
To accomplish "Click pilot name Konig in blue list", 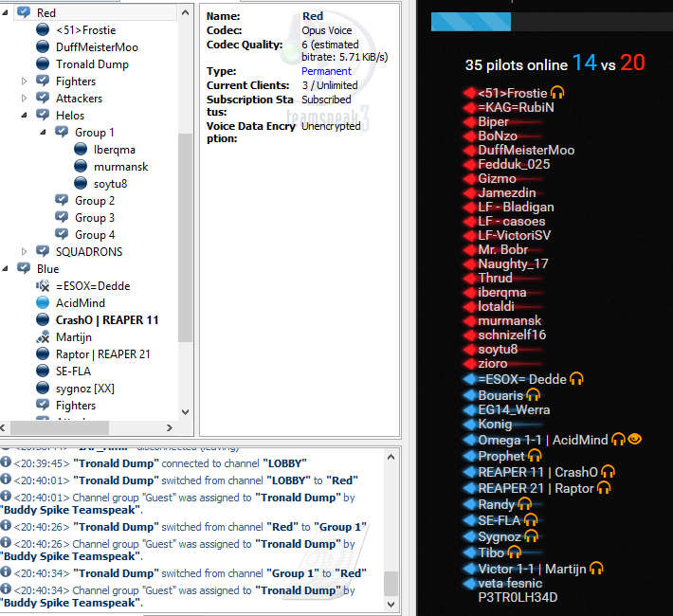I will point(495,425).
